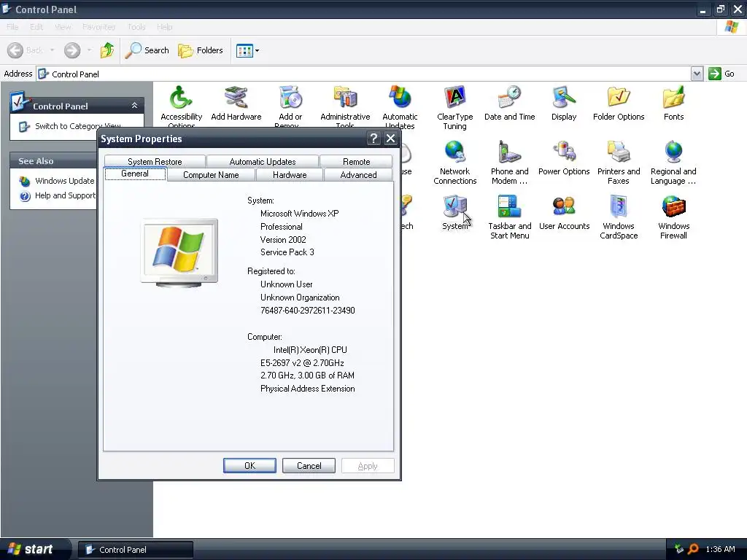Screen dimensions: 747x560
Task: Click the Control Panel taskbar button
Action: 135,550
